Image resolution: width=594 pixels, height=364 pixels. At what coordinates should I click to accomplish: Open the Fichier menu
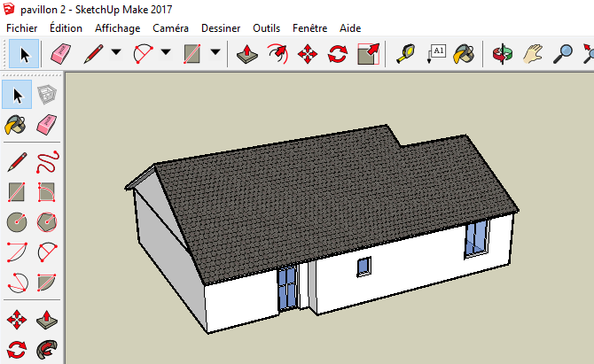tap(22, 28)
